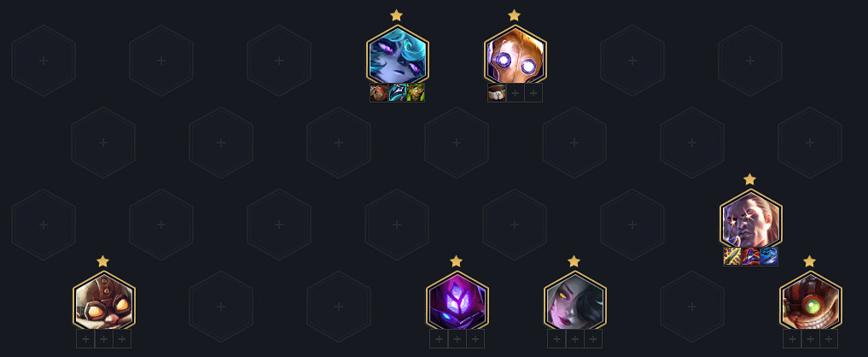Click the teal blade item under Vex
This screenshot has height=357, width=868.
(397, 92)
